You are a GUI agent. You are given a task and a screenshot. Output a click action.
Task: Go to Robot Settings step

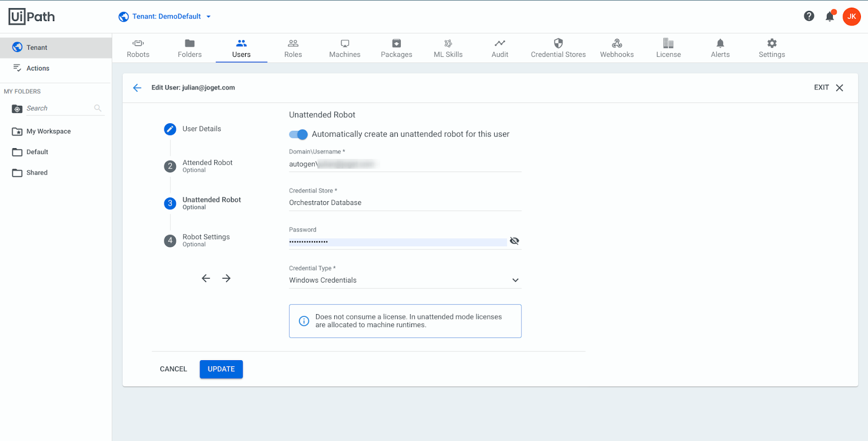pos(197,240)
